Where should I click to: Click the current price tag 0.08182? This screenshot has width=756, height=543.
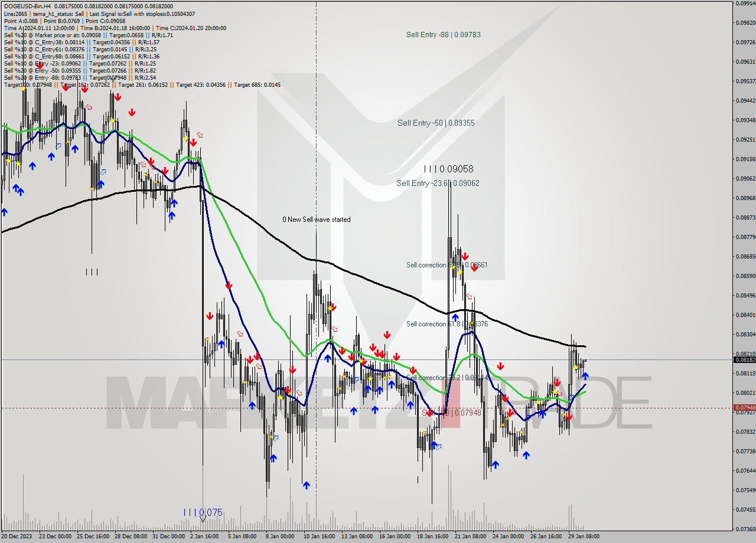coord(744,359)
